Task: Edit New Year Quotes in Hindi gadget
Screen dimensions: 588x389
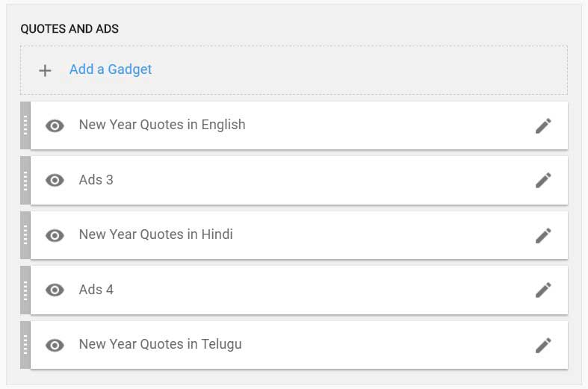Action: [x=543, y=236]
